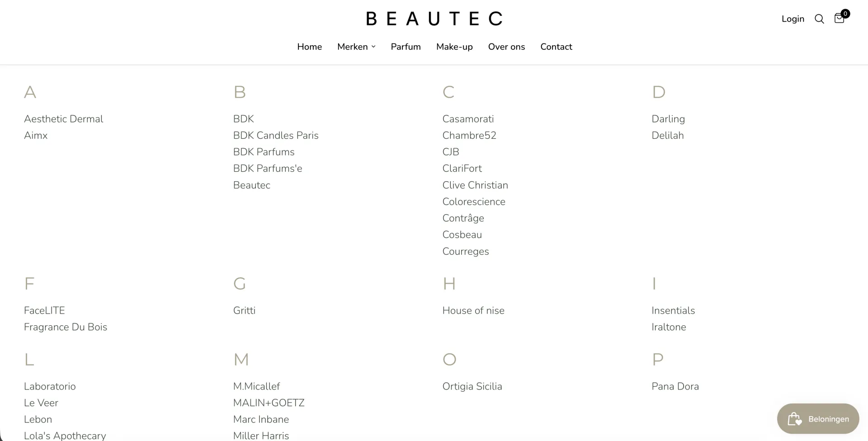Select the Clive Christian brand
The height and width of the screenshot is (441, 868).
point(475,185)
